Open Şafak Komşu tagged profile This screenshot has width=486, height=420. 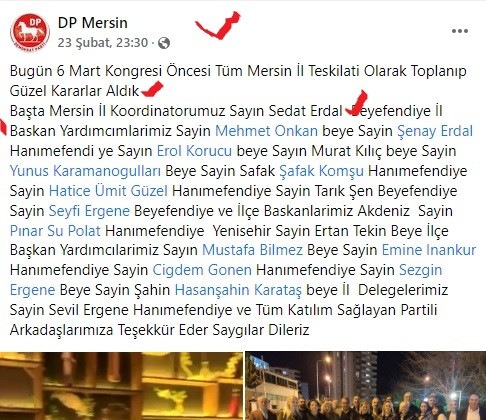tap(321, 171)
